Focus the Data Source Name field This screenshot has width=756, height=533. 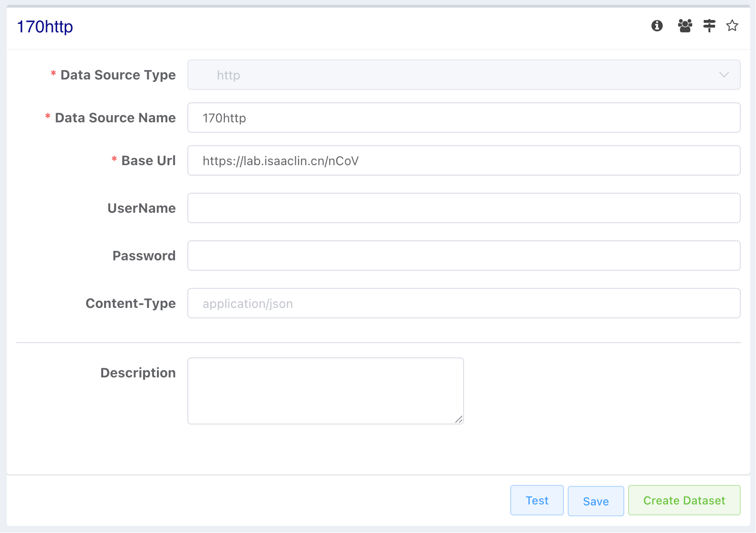pyautogui.click(x=464, y=118)
